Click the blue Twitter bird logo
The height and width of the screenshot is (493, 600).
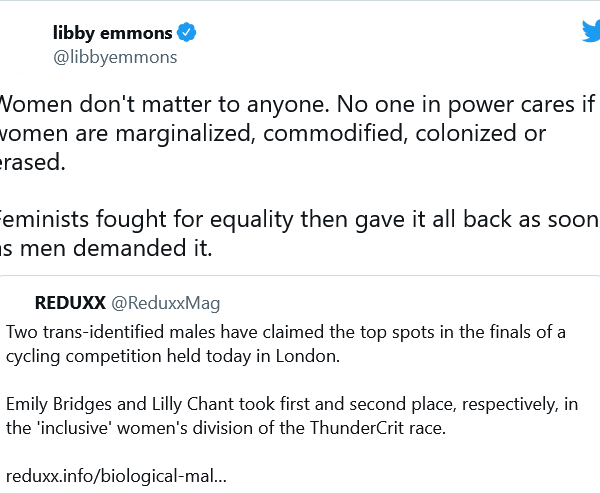[x=590, y=32]
